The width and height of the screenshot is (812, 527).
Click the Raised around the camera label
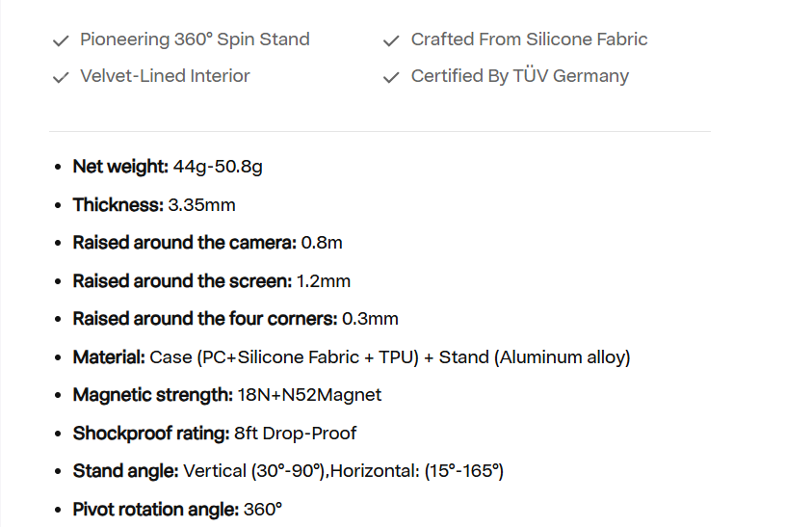tap(184, 243)
